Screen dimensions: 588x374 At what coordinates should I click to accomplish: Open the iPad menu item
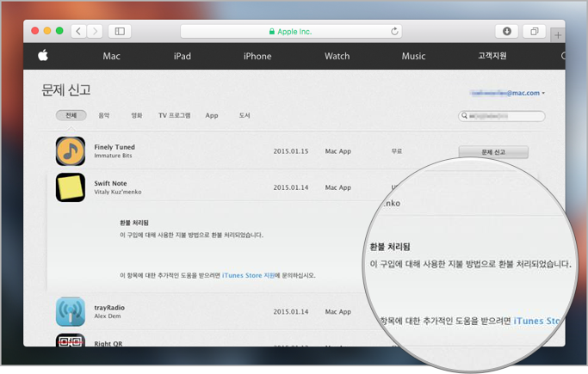183,56
